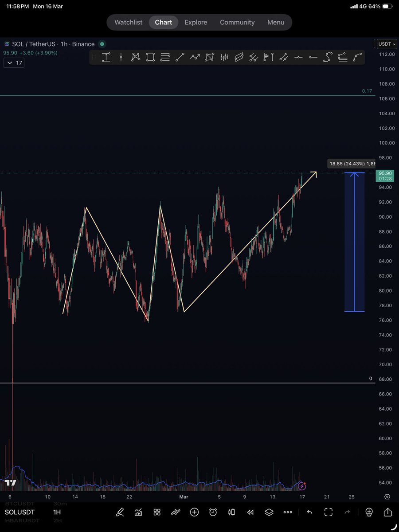Enter fullscreen chart mode

click(x=329, y=512)
